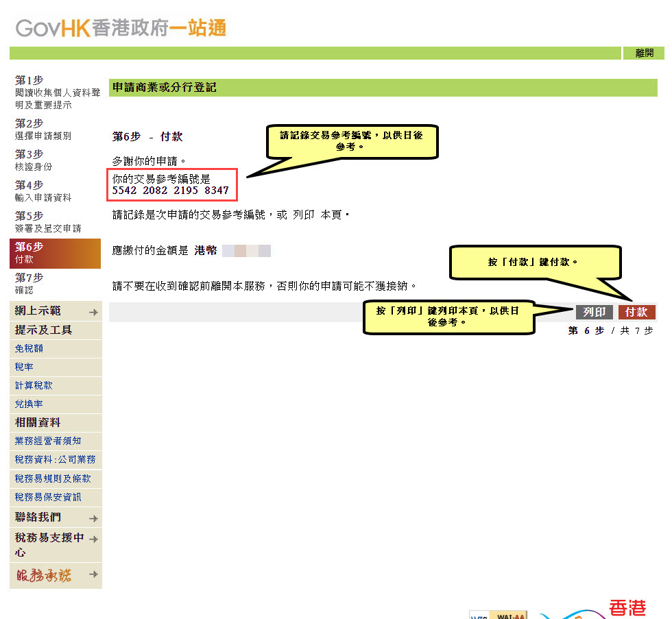The image size is (672, 619).
Task: Expand the 網上示範 section arrow
Action: click(x=93, y=313)
